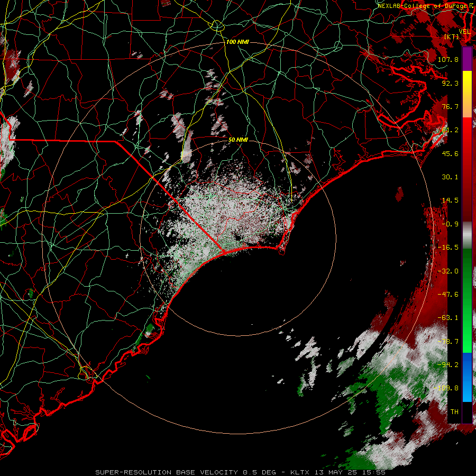The image size is (476, 476).
Task: Click the -47.6 legend value
Action: tap(448, 294)
